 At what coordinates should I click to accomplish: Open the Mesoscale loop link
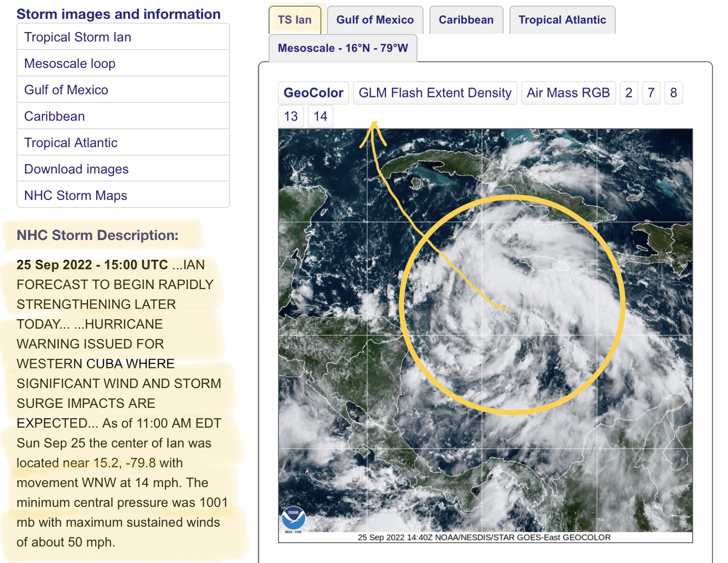123,63
